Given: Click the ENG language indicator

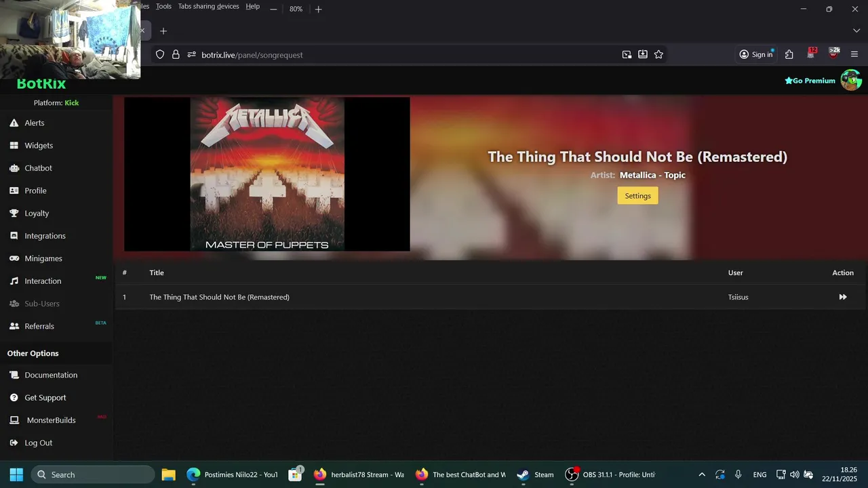Looking at the screenshot, I should pyautogui.click(x=759, y=474).
